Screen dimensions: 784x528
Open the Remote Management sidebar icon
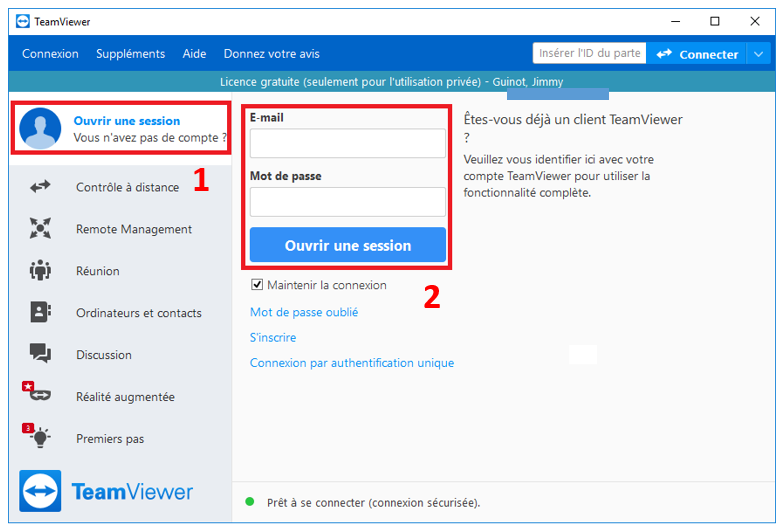point(40,229)
